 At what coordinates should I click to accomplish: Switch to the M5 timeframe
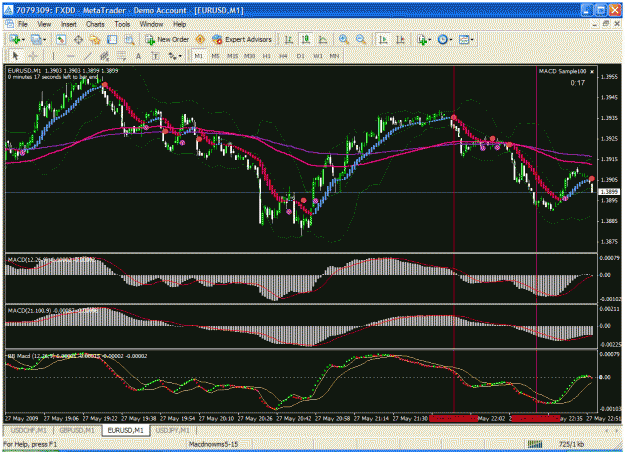(215, 56)
